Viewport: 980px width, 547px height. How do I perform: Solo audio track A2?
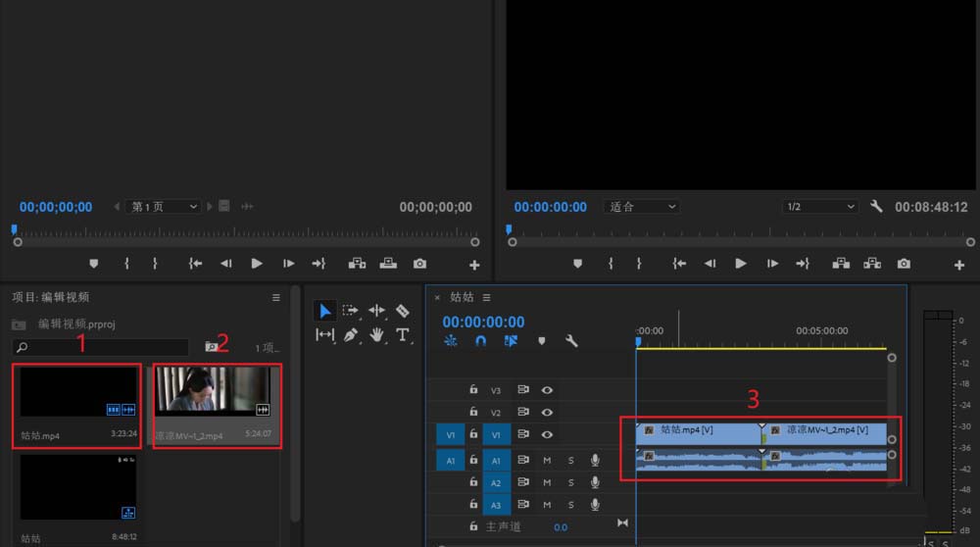coord(570,482)
